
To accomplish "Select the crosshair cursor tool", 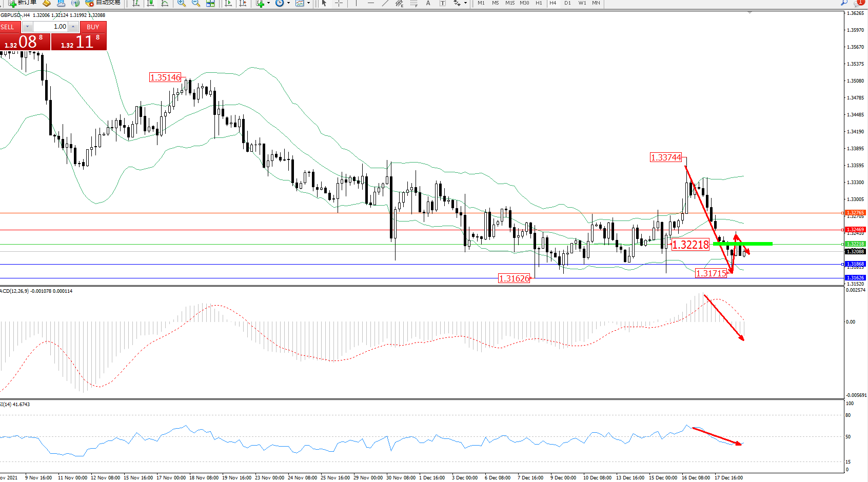I will [x=339, y=3].
